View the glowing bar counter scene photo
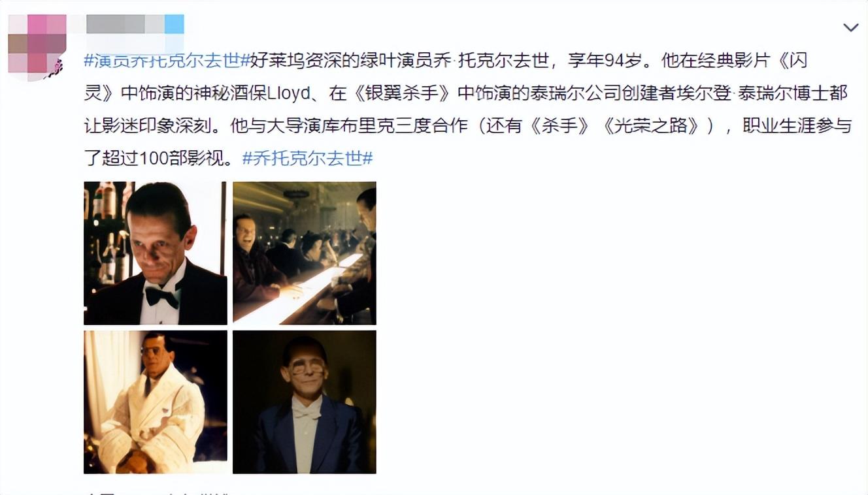This screenshot has width=868, height=495. [x=305, y=253]
